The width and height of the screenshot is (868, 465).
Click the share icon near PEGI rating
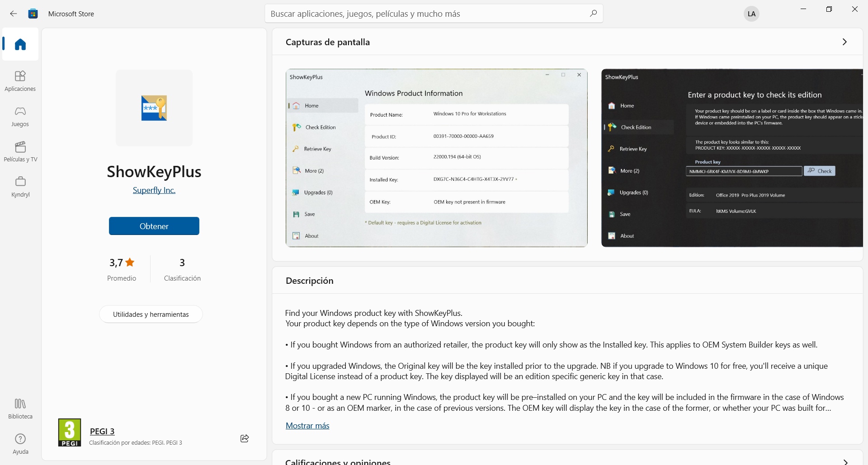(x=245, y=438)
